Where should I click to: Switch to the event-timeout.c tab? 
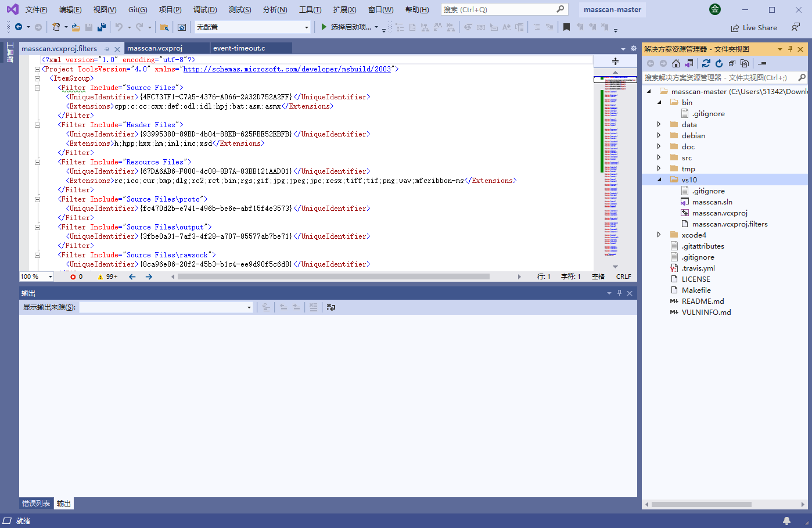click(x=251, y=48)
